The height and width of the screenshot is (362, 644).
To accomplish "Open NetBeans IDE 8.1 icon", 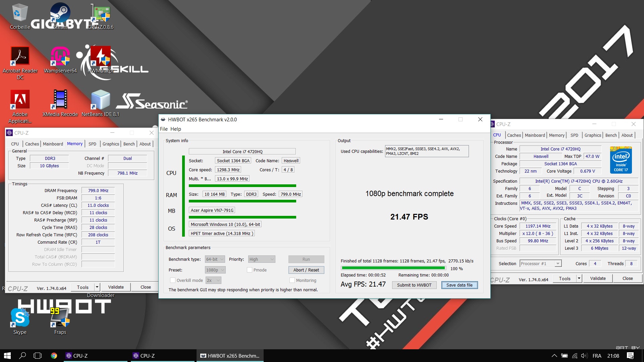I will [x=101, y=103].
